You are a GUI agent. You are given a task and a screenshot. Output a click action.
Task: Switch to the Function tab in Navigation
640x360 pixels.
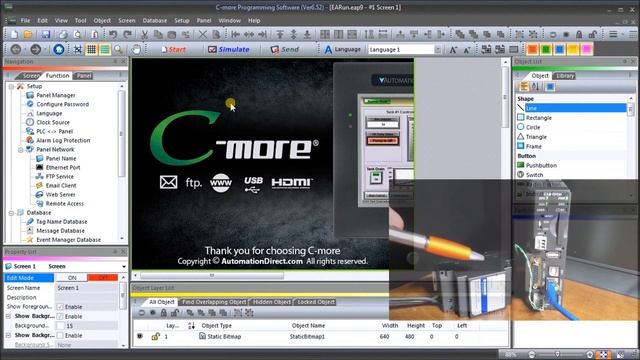(x=57, y=76)
